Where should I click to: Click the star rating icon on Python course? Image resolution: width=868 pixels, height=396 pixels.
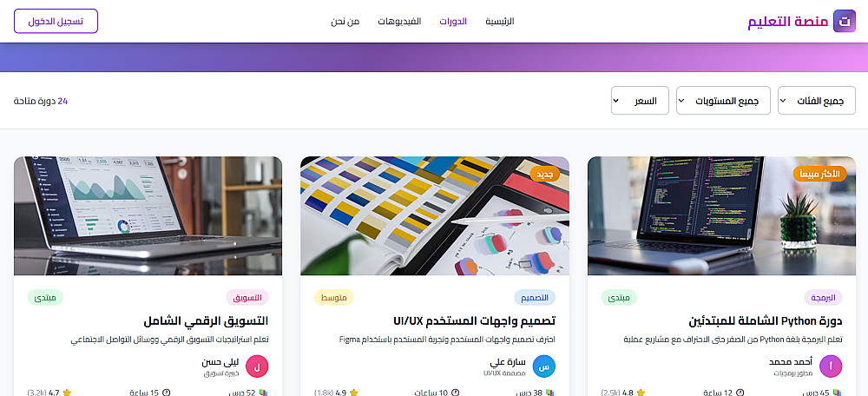point(641,393)
